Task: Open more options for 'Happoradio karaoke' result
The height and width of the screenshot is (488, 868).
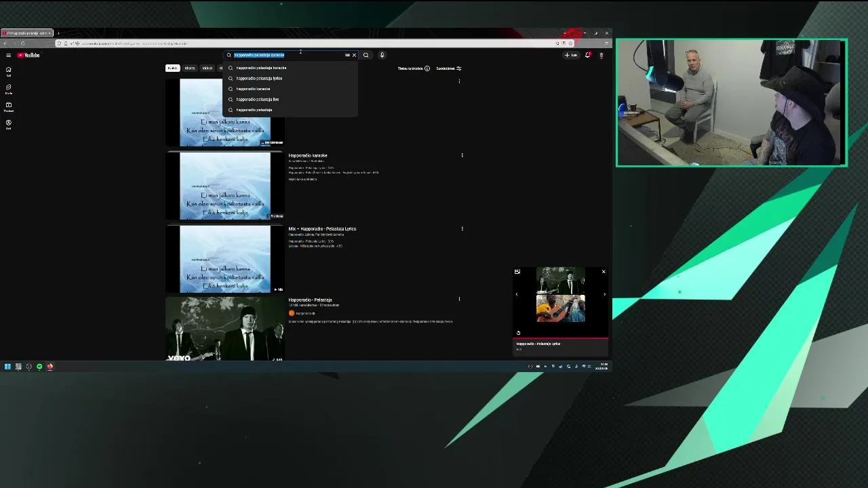Action: [x=462, y=155]
